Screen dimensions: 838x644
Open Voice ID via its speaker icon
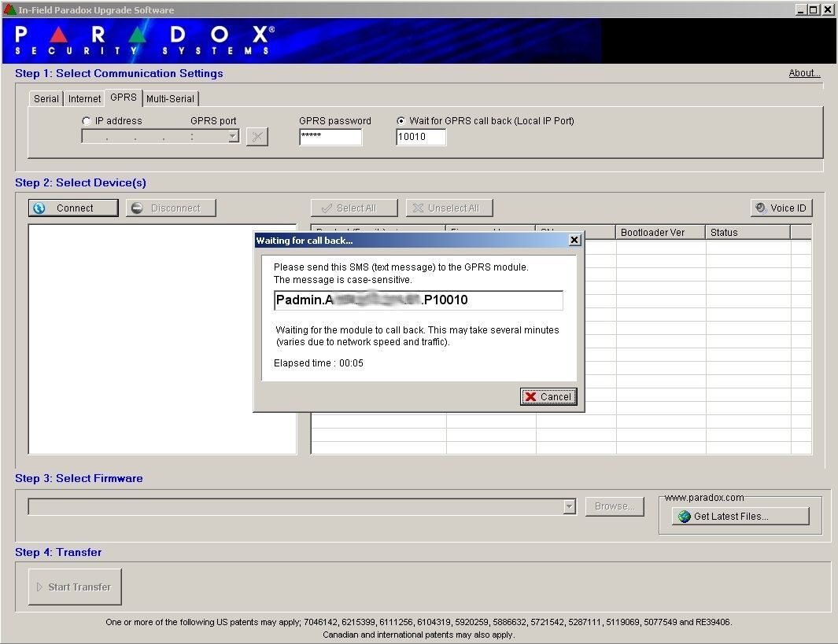tap(760, 208)
